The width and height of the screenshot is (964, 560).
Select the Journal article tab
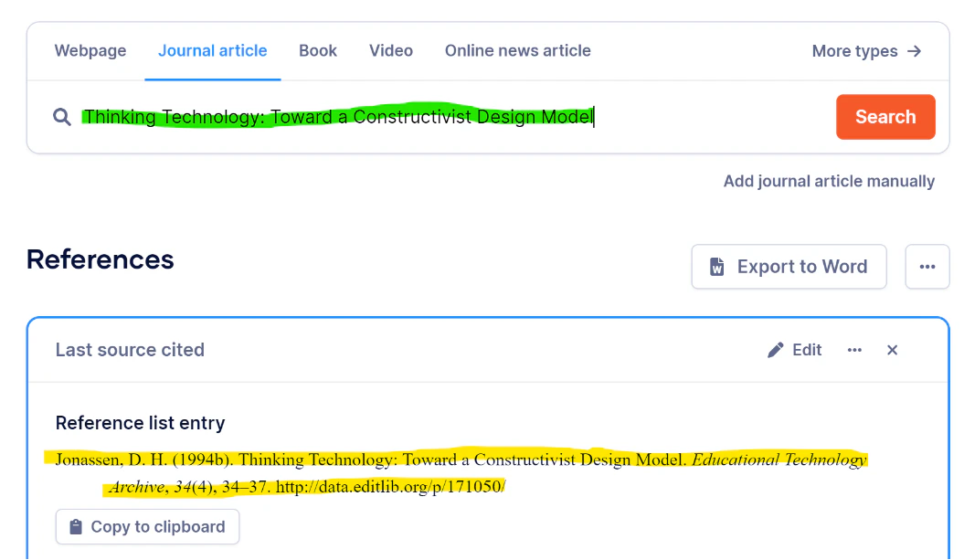pyautogui.click(x=213, y=51)
